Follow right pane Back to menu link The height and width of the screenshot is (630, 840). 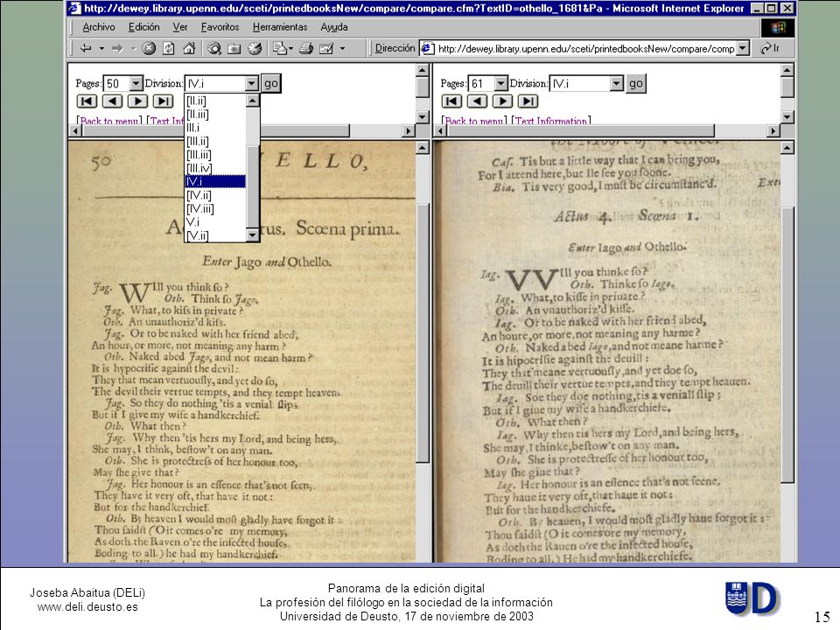tap(474, 121)
